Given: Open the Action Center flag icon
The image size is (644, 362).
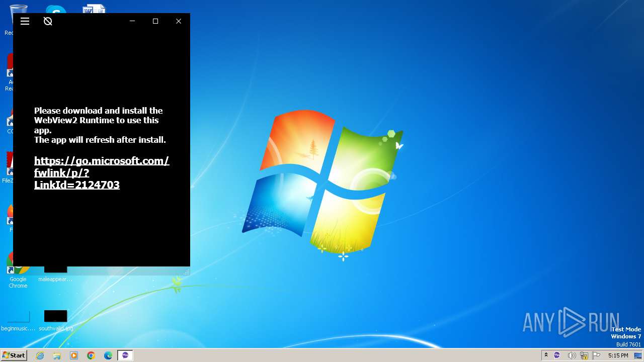Looking at the screenshot, I should point(596,355).
